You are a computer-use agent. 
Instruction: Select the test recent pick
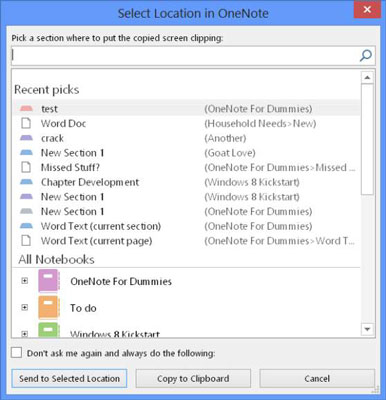pos(187,109)
